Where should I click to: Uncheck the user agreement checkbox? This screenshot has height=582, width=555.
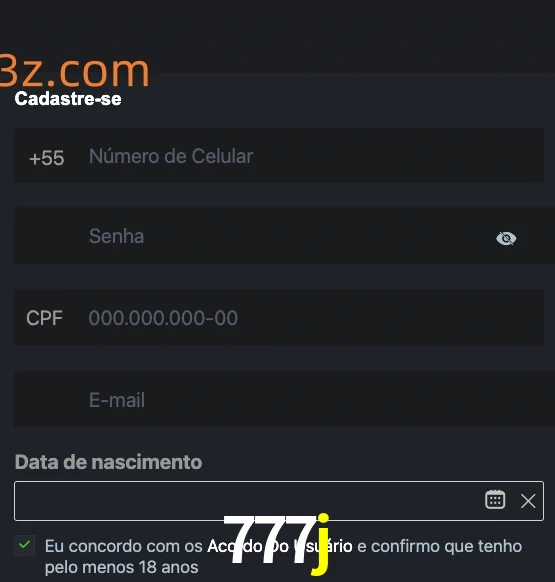25,545
